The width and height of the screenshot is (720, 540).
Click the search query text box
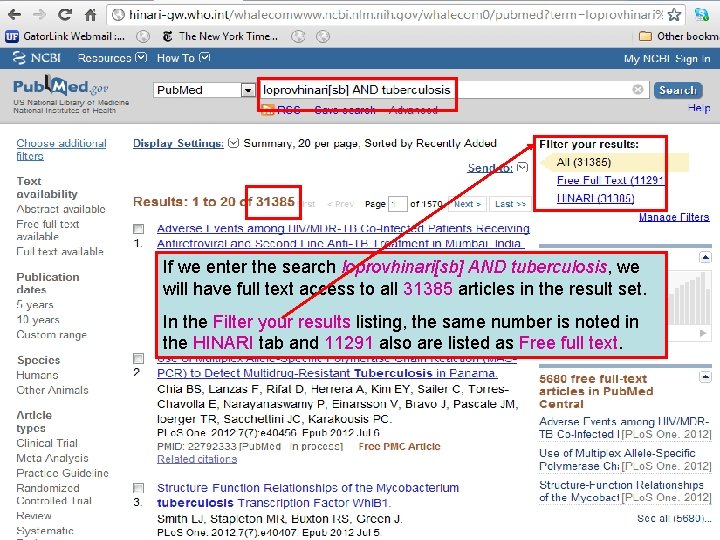[x=452, y=90]
